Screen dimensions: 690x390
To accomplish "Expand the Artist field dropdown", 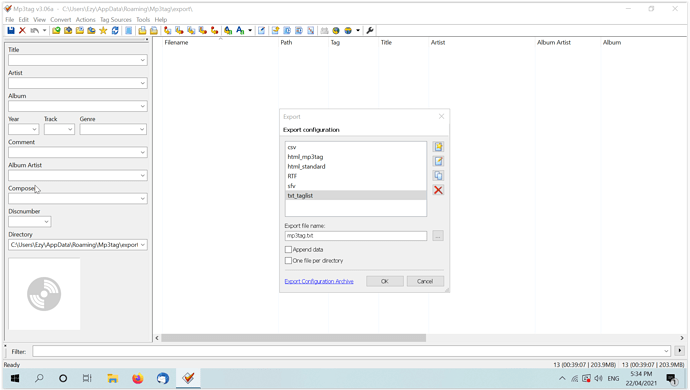I will [143, 83].
